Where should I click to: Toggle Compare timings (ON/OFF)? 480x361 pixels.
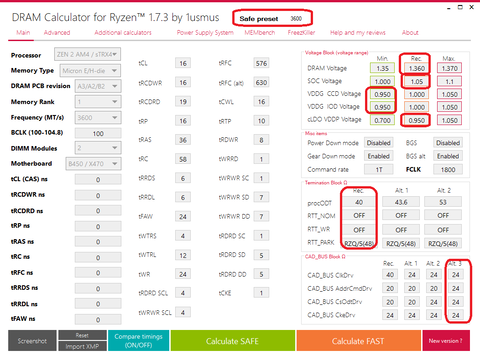coord(138,341)
